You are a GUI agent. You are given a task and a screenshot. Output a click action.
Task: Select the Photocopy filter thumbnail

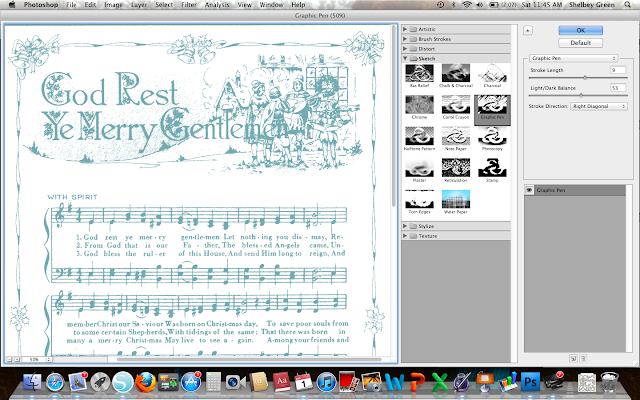[492, 139]
